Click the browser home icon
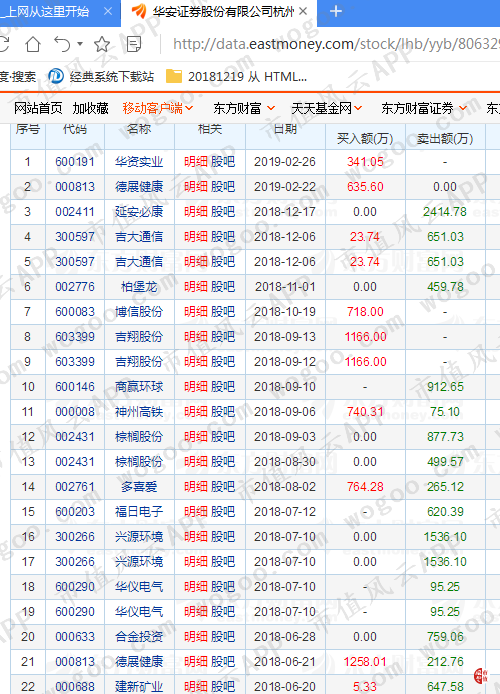Image resolution: width=500 pixels, height=694 pixels. click(33, 44)
